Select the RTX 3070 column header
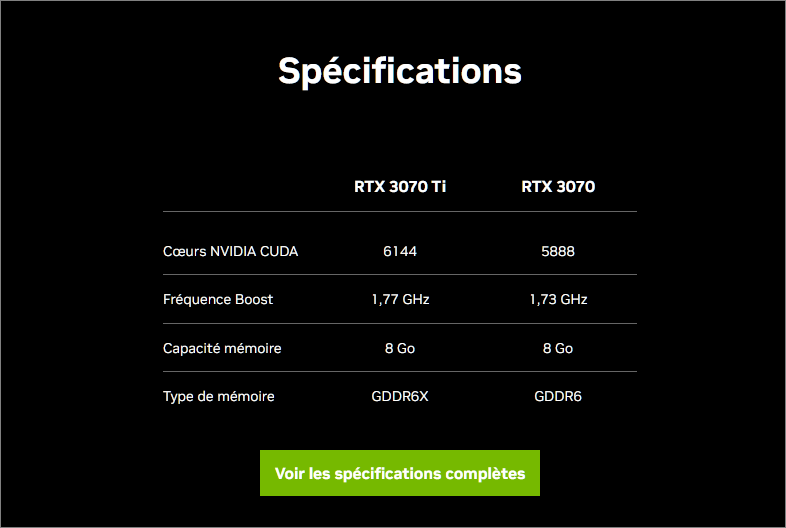 [558, 186]
